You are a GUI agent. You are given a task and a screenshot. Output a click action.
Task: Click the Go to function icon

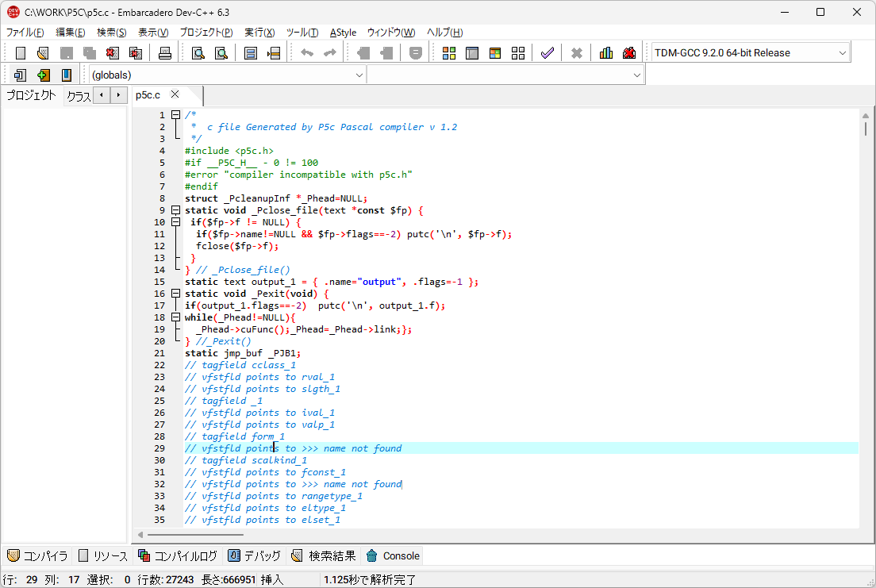[250, 53]
